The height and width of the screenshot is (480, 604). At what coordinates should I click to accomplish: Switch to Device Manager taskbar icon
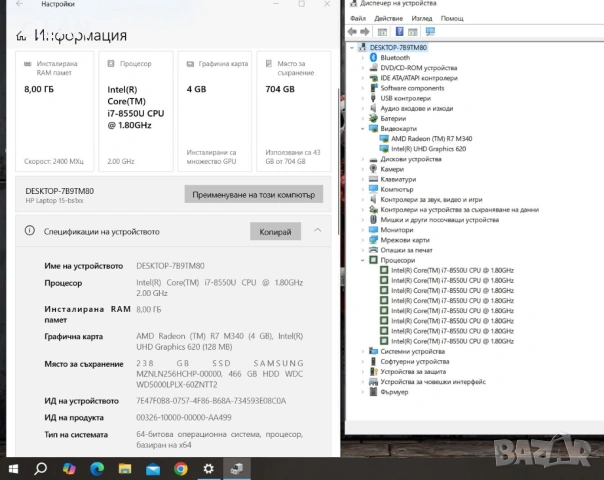(x=237, y=469)
